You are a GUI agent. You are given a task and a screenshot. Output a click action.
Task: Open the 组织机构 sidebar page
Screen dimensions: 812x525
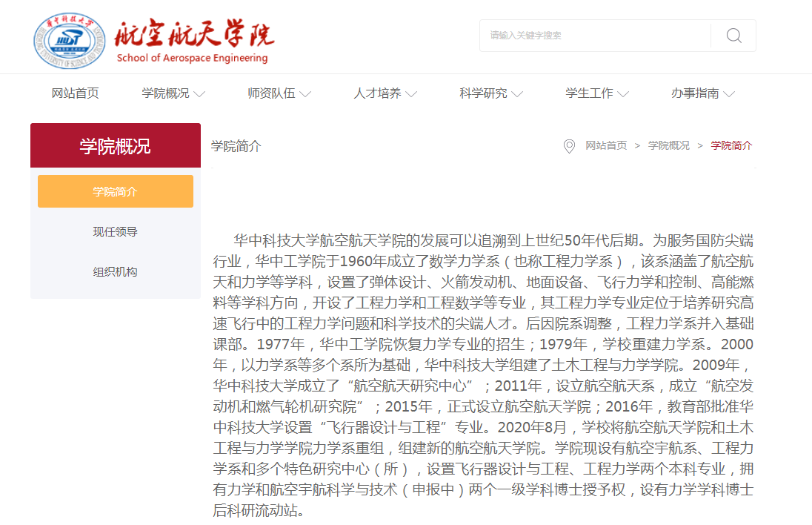tap(115, 271)
